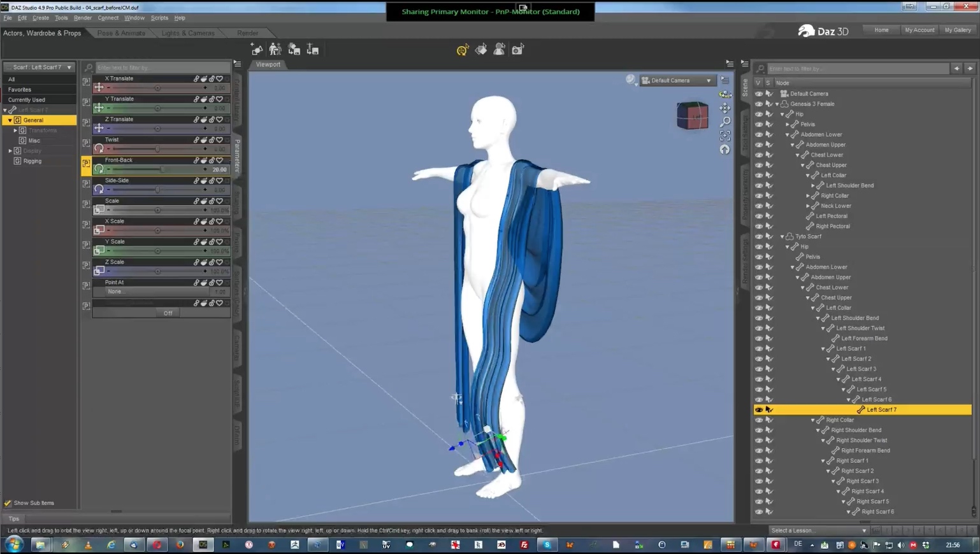
Task: Collapse the General group
Action: coord(10,120)
